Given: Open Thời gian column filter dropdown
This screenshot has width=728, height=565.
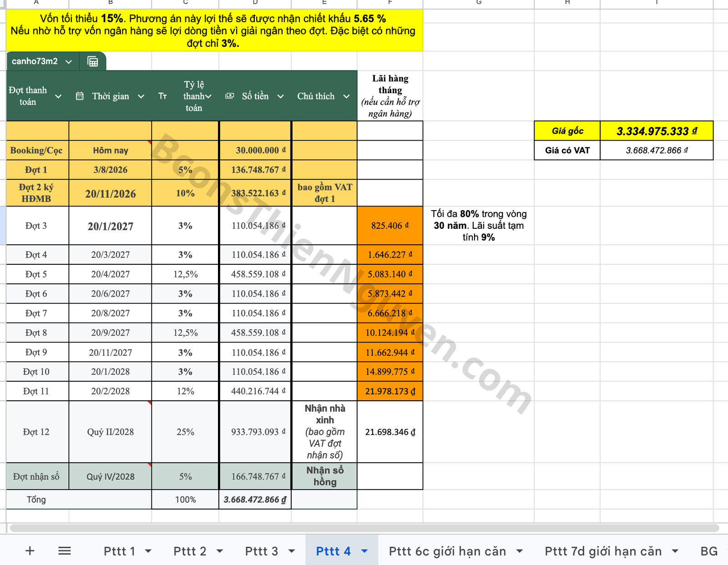Looking at the screenshot, I should coord(141,96).
